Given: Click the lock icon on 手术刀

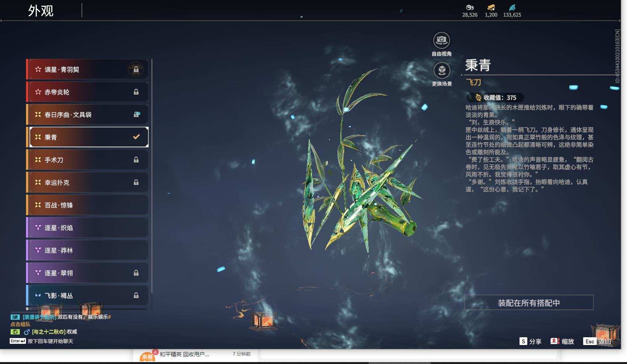Looking at the screenshot, I should [x=136, y=160].
